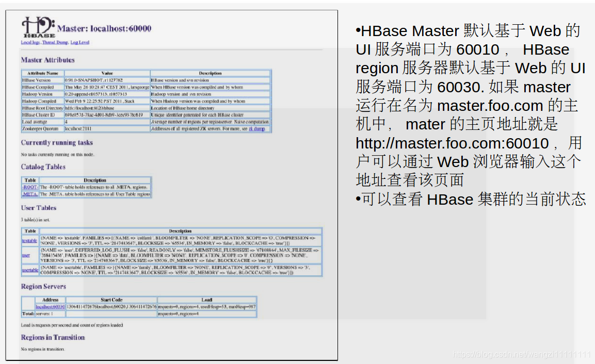Click the 'Master Attributes' heading

pos(48,60)
